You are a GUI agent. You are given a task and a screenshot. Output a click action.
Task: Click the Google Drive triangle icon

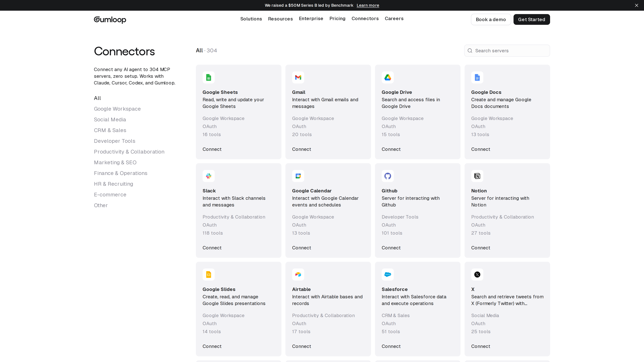point(388,77)
